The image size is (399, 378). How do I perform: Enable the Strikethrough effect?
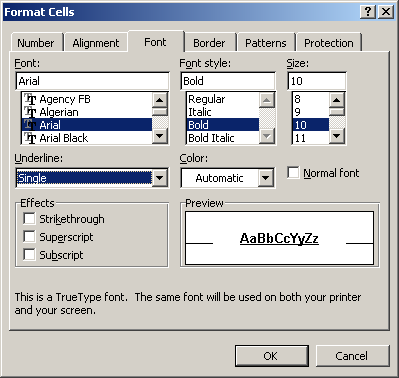29,219
